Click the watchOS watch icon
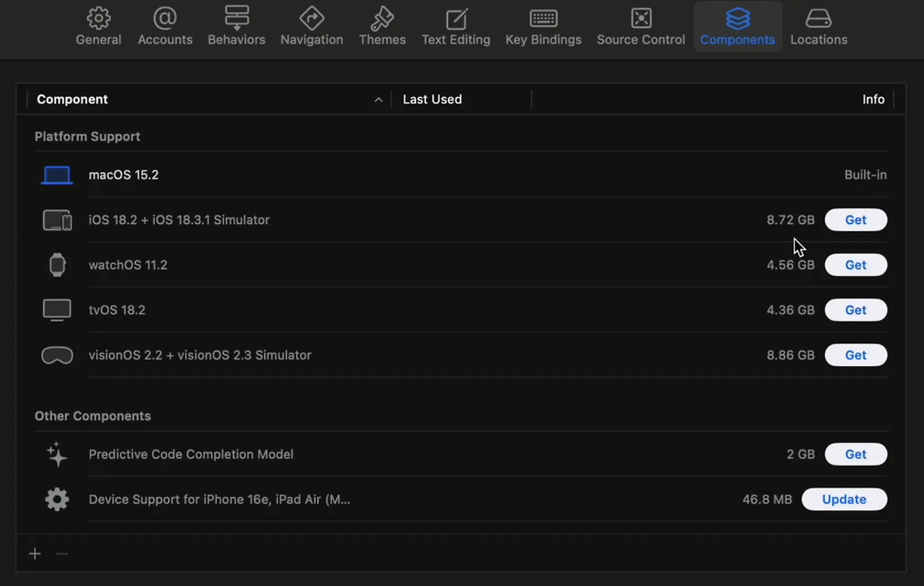This screenshot has width=924, height=586. click(57, 265)
